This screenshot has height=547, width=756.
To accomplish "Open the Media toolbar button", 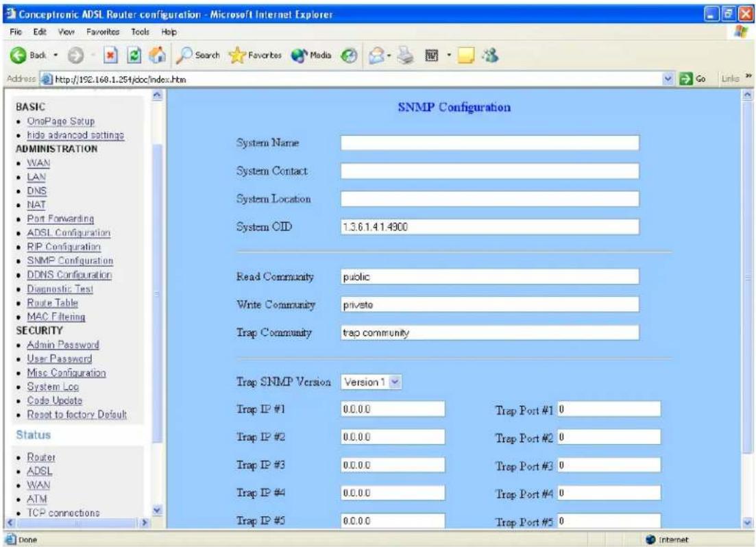I will (x=311, y=56).
